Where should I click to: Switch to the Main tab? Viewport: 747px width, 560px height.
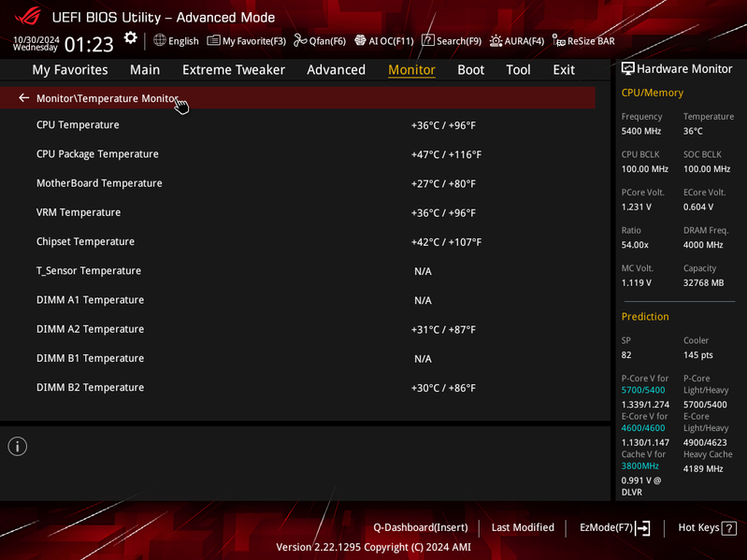click(145, 70)
